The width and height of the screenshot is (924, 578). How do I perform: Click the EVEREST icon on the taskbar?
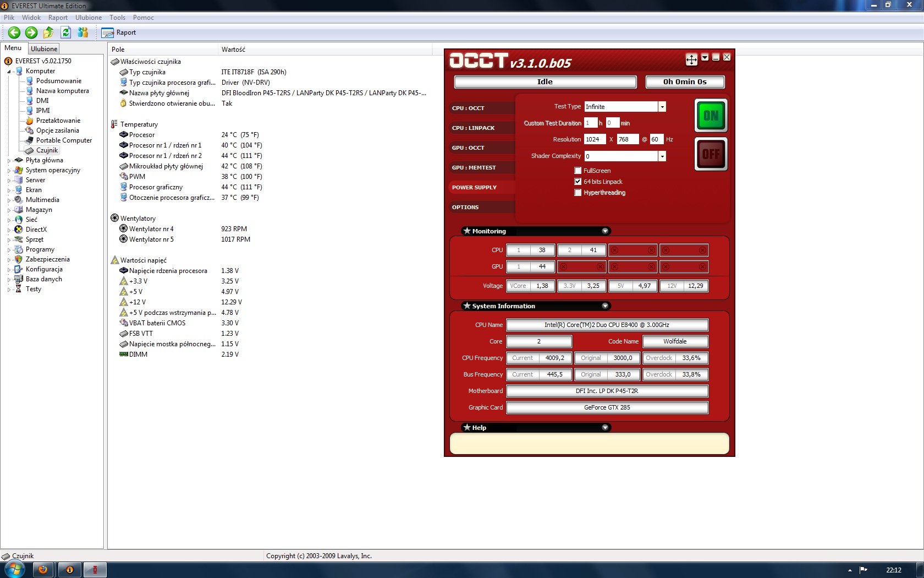70,570
